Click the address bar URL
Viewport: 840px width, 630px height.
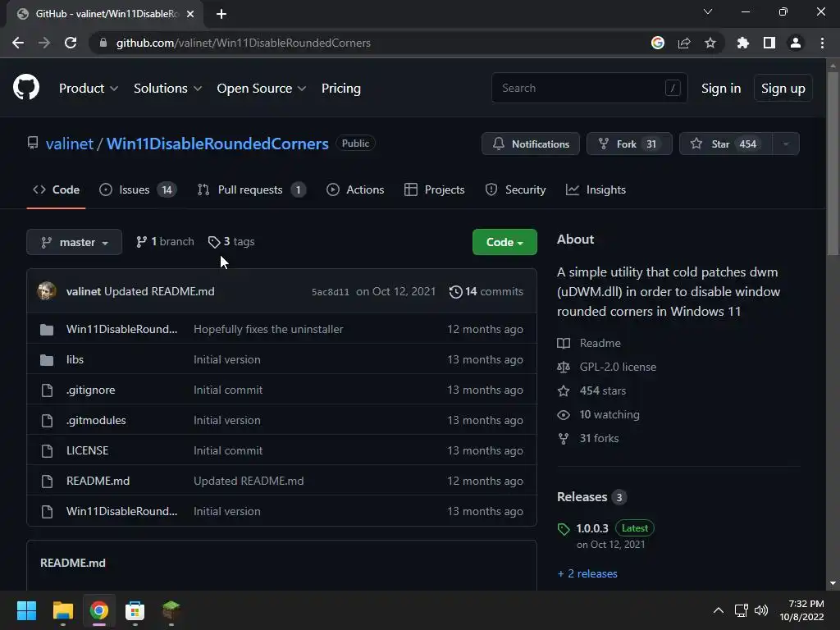point(243,43)
